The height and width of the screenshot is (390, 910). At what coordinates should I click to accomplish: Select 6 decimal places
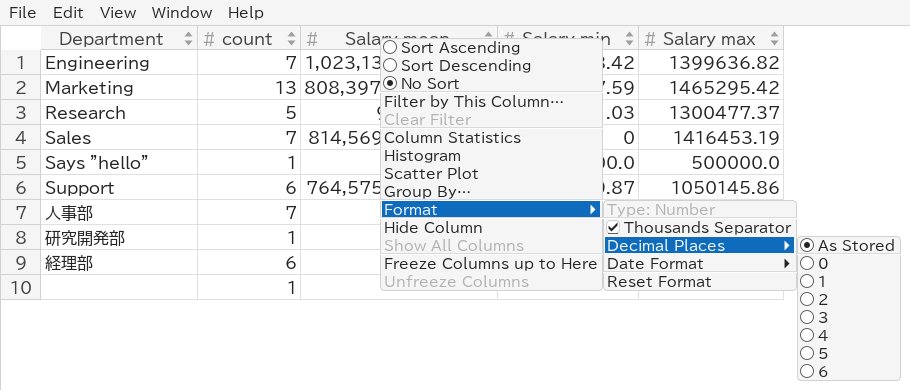[849, 371]
